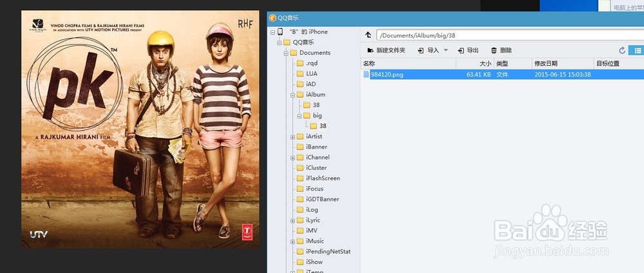Select the iArtist folder

click(314, 136)
